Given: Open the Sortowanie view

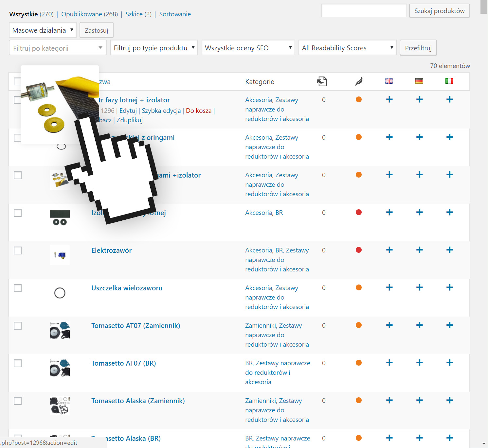Looking at the screenshot, I should (175, 14).
